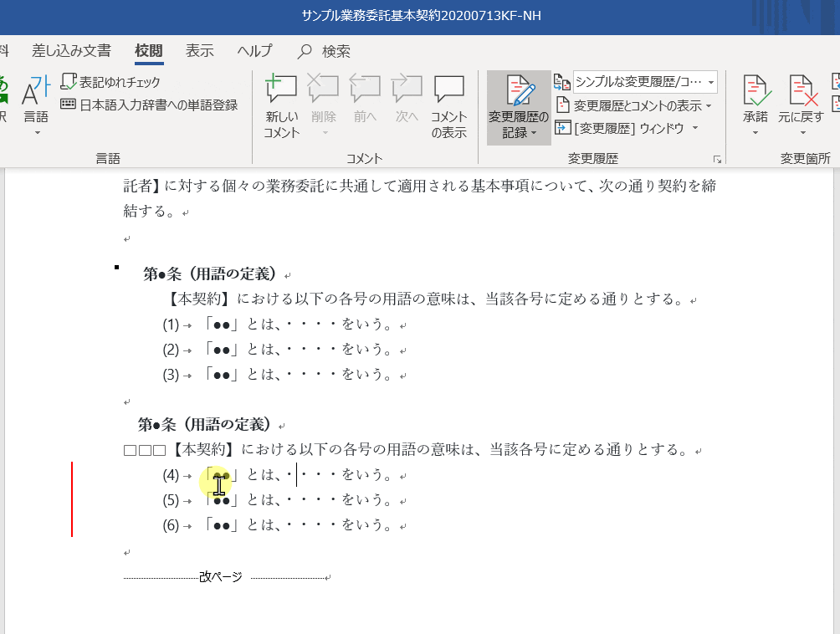Expand the [変更履歴] ウィンドウ dropdown arrow

point(695,128)
